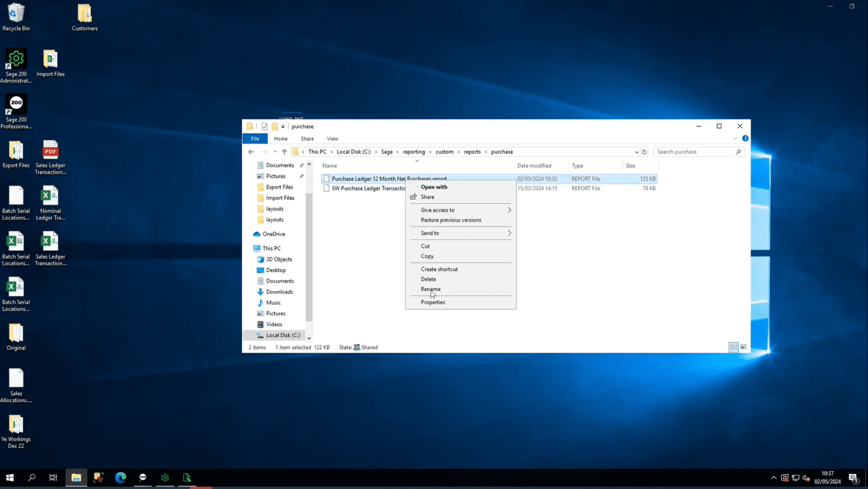The height and width of the screenshot is (489, 868).
Task: Choose Properties from the context menu
Action: click(x=433, y=302)
